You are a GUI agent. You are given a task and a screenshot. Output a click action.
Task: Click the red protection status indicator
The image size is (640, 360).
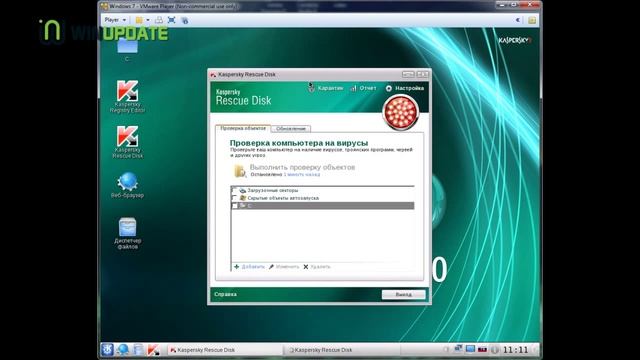click(x=400, y=112)
